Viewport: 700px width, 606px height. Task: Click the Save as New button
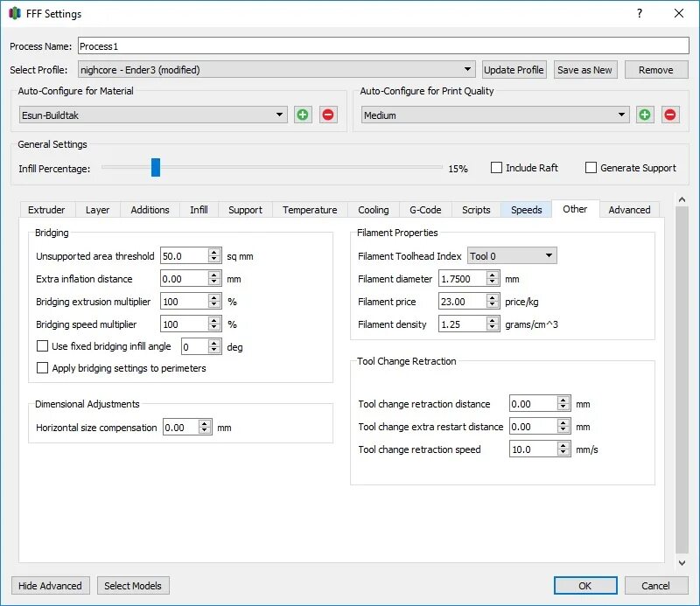(x=584, y=70)
